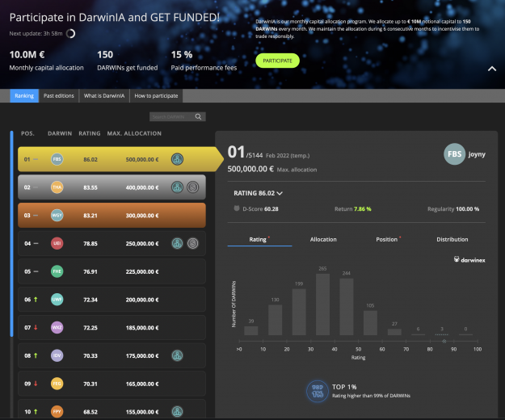This screenshot has width=505, height=420.
Task: Click the rating marker on chart axis
Action: [x=444, y=341]
